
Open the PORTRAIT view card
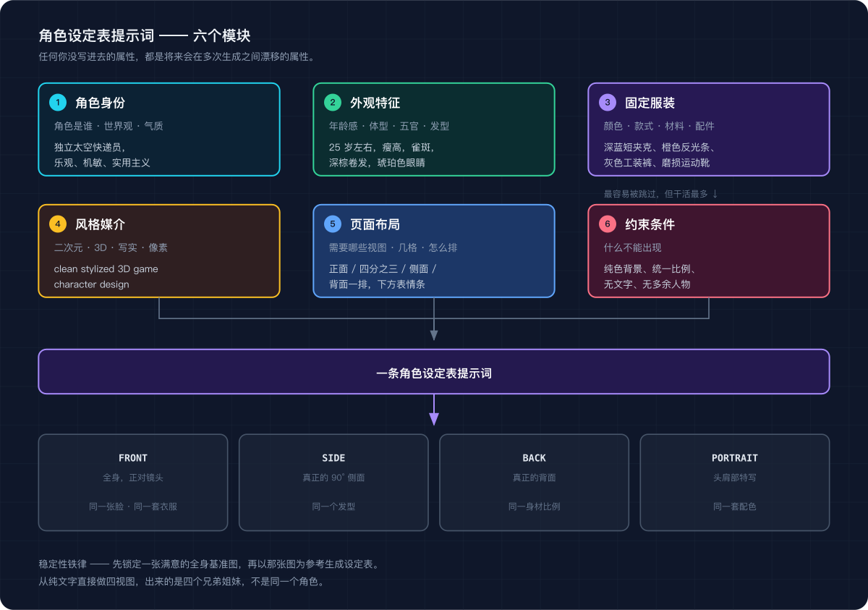click(735, 483)
